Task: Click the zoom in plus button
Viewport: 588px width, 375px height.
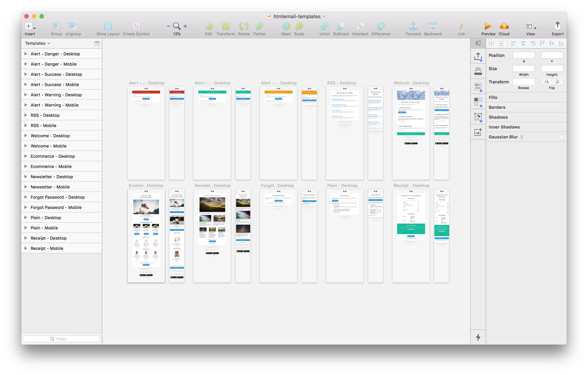Action: 185,26
